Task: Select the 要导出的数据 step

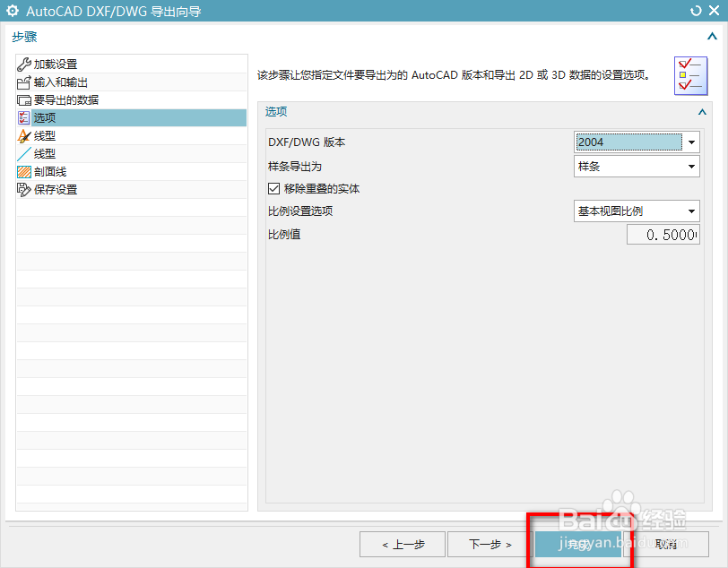Action: [x=132, y=100]
